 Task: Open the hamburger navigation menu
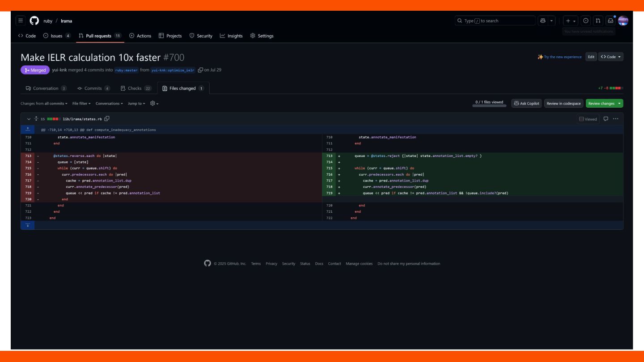pos(21,21)
